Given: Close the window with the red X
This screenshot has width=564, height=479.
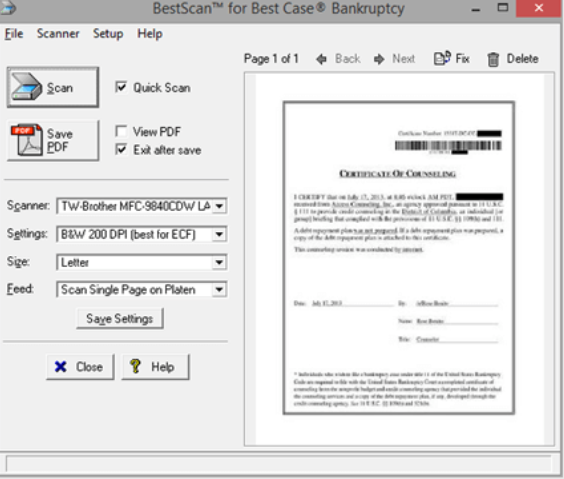Looking at the screenshot, I should tap(538, 8).
